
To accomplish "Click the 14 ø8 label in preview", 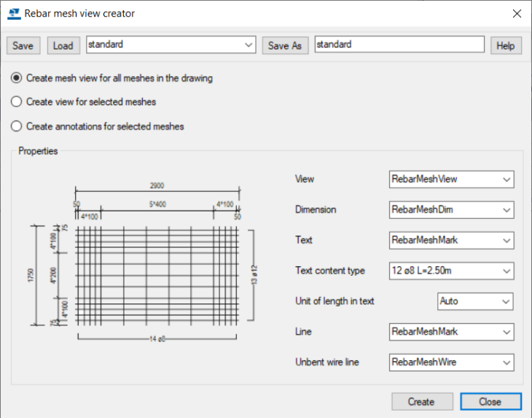I will pos(157,339).
